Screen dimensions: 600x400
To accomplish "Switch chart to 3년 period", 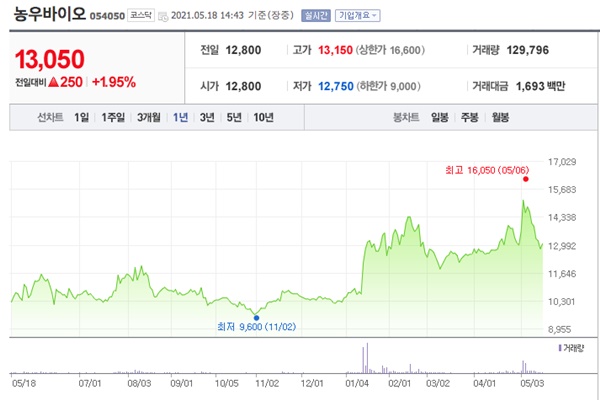I will click(x=207, y=117).
